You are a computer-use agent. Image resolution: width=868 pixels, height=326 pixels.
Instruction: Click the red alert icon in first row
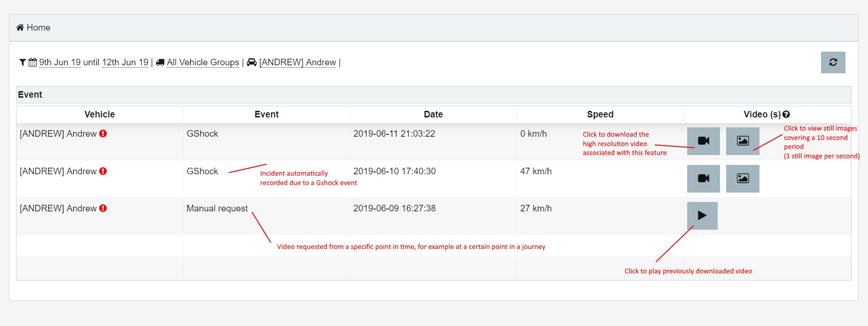click(x=103, y=134)
